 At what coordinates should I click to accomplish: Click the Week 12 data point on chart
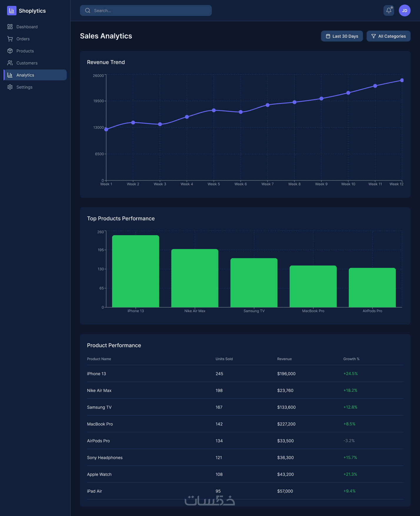tap(402, 80)
